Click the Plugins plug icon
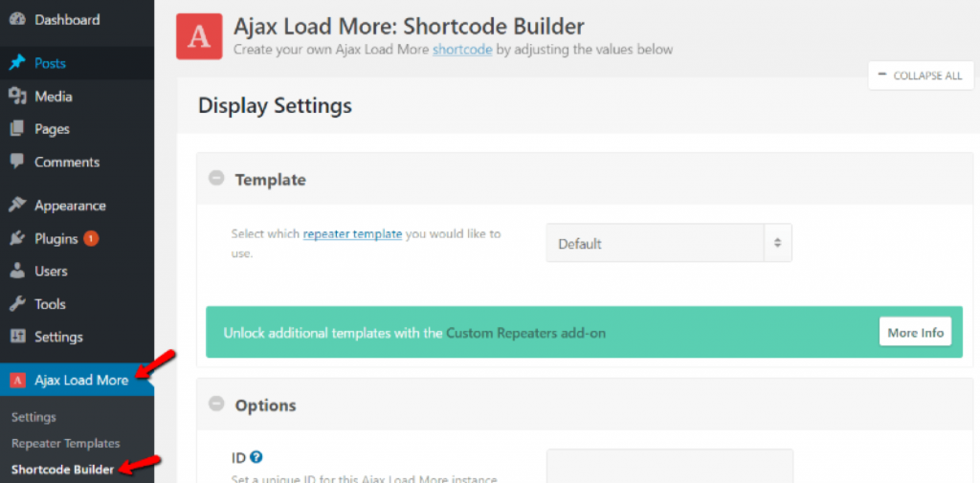The height and width of the screenshot is (483, 980). pyautogui.click(x=18, y=239)
